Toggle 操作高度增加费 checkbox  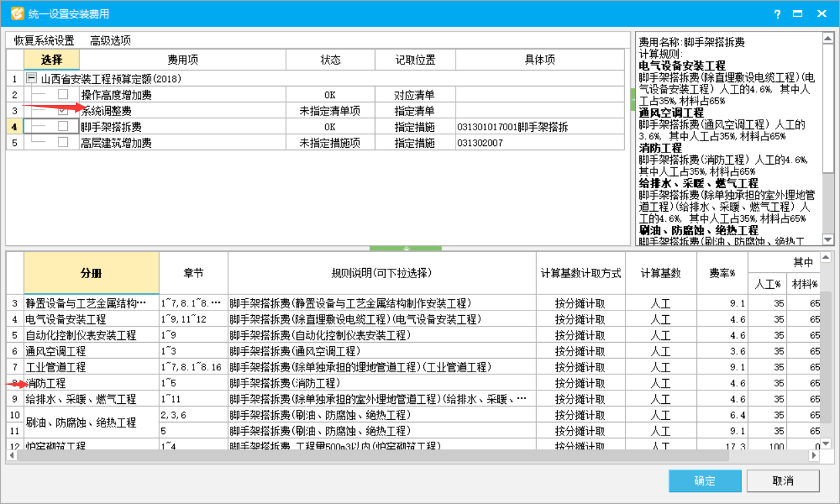pos(63,95)
